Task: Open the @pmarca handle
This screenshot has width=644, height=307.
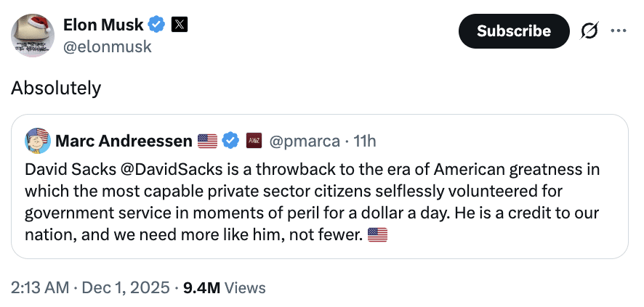Action: click(305, 140)
